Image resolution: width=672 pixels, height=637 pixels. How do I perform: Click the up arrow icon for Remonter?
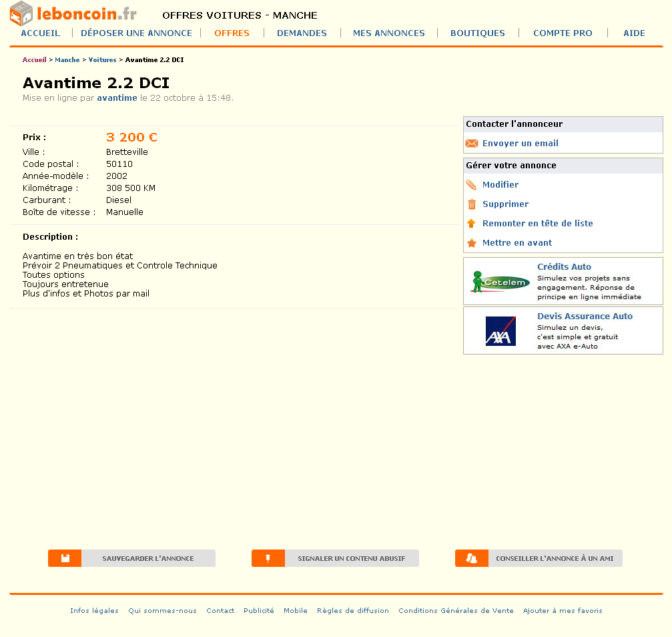pos(472,224)
